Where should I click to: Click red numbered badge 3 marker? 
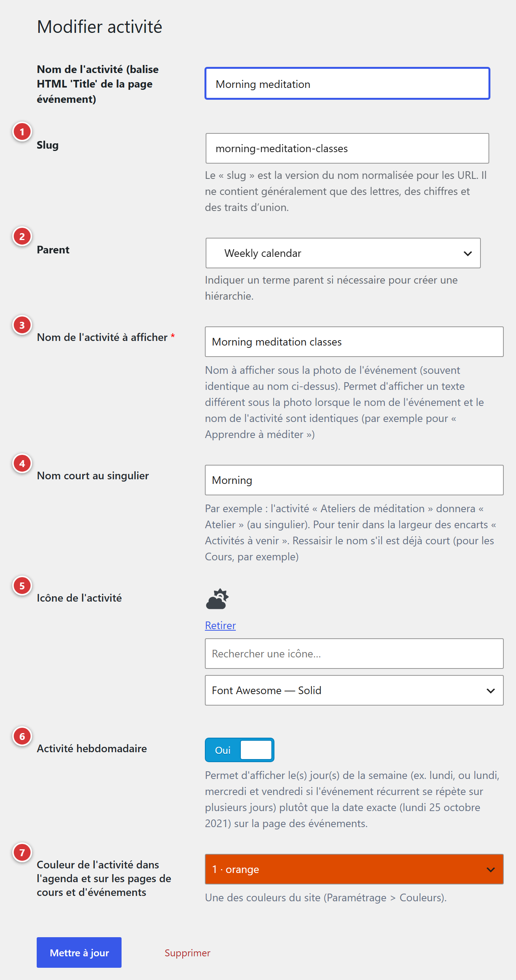tap(22, 325)
